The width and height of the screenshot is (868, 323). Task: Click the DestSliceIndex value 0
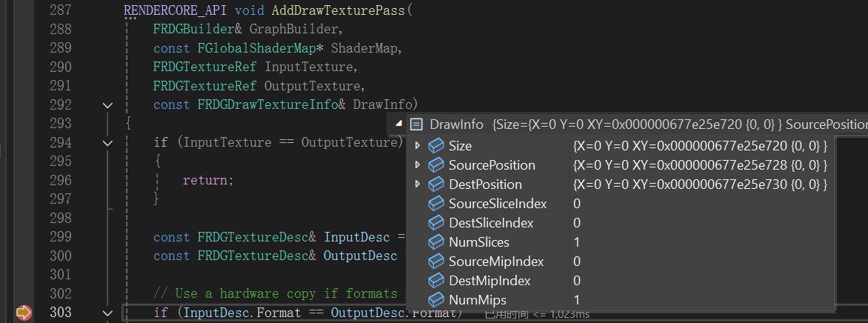point(577,223)
